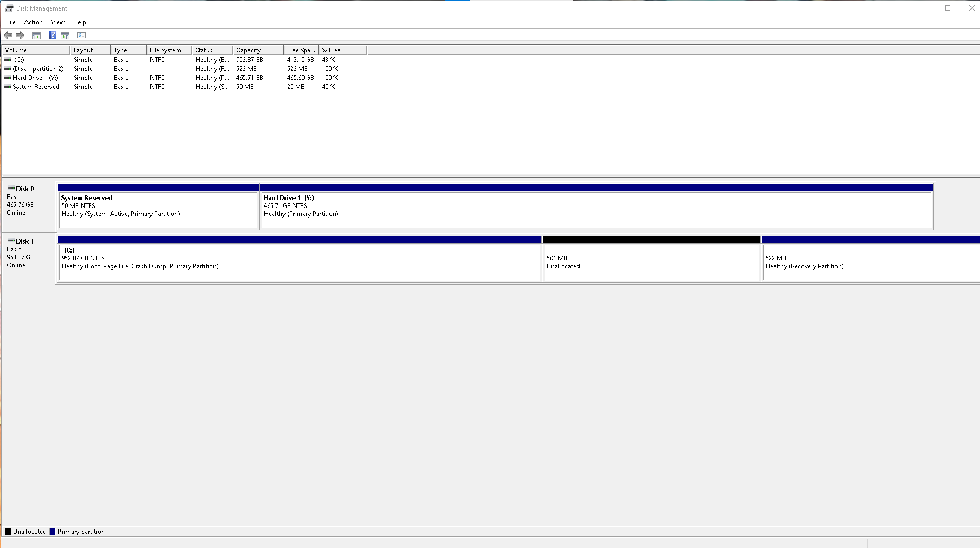Sort by the Status column header
Screen dimensions: 980x548
[x=212, y=50]
